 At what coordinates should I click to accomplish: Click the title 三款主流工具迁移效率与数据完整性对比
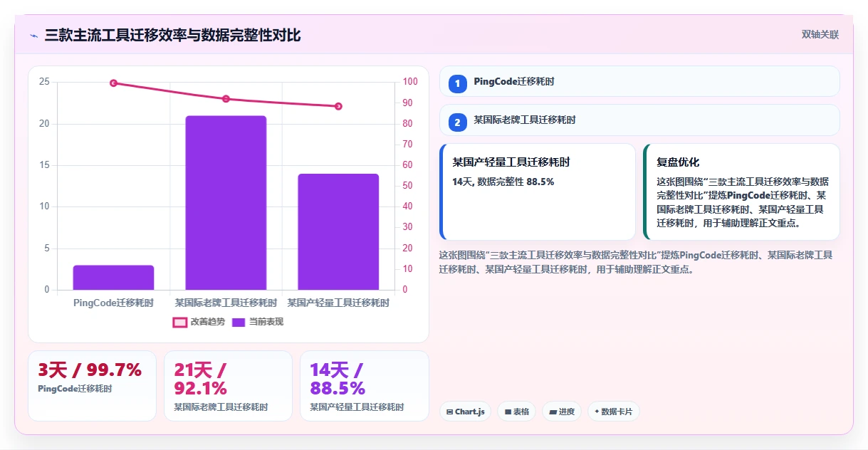[173, 35]
